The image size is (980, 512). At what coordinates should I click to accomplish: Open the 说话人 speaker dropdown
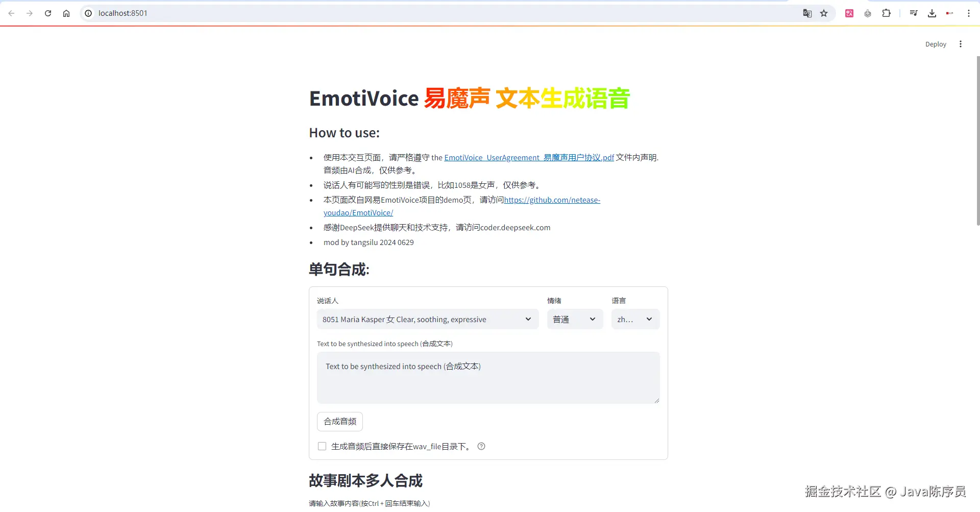tap(428, 319)
